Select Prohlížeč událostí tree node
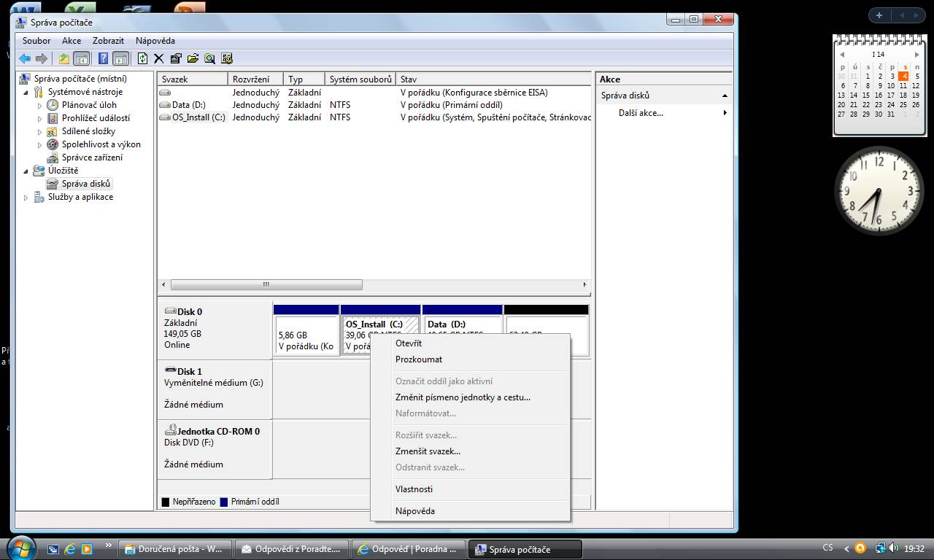Viewport: 934px width, 560px height. [x=96, y=118]
